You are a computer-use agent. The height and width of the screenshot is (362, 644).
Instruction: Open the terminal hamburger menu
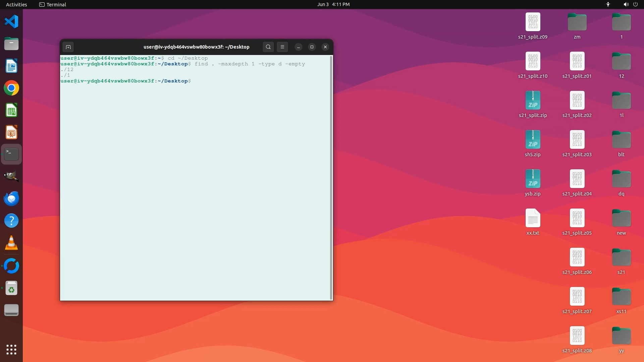click(282, 47)
